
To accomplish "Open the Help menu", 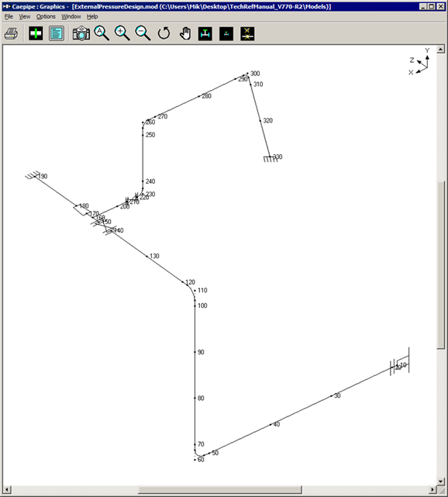I will click(92, 16).
